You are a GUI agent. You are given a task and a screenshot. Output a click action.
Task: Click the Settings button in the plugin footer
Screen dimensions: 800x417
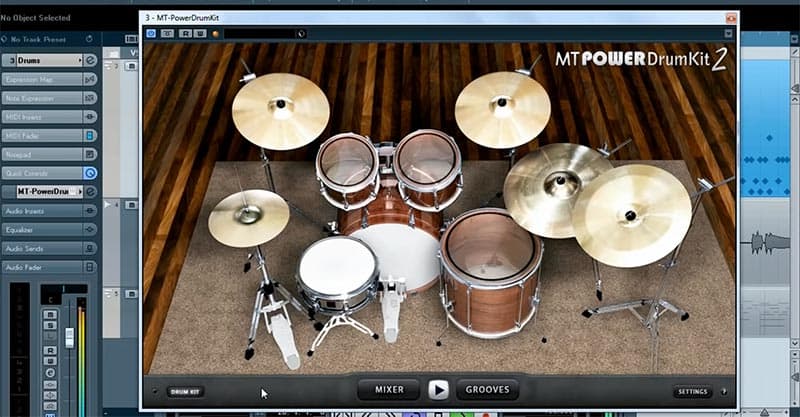click(x=692, y=392)
